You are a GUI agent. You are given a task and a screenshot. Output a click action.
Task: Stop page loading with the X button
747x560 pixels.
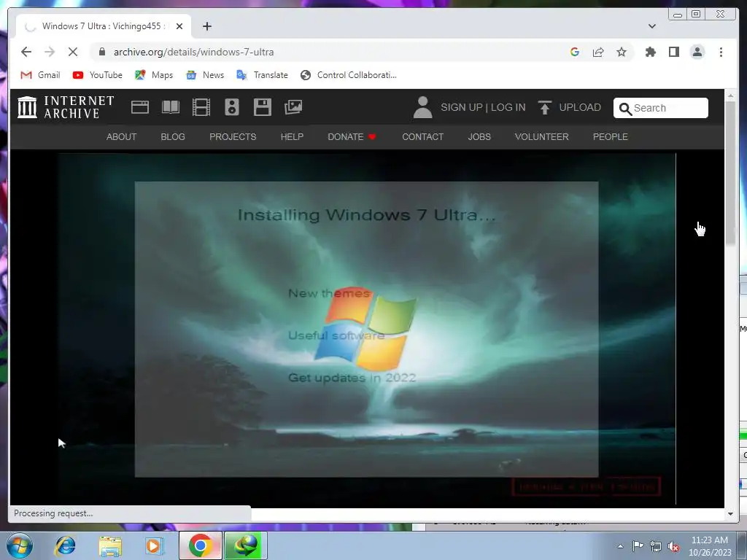tap(73, 52)
